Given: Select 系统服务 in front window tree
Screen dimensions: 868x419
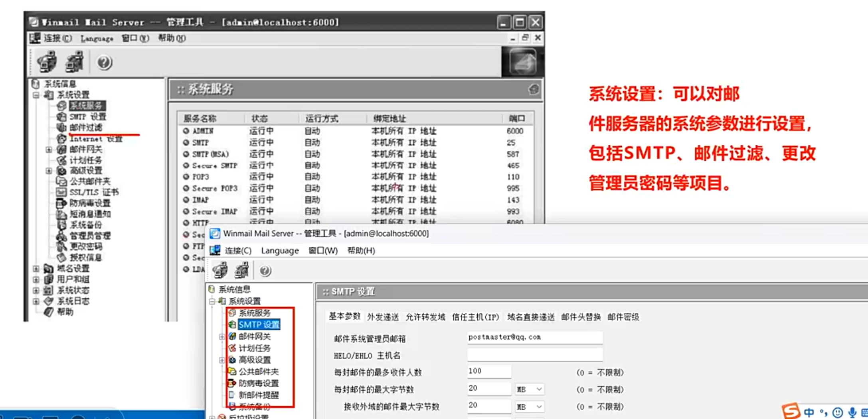Looking at the screenshot, I should pyautogui.click(x=255, y=313).
